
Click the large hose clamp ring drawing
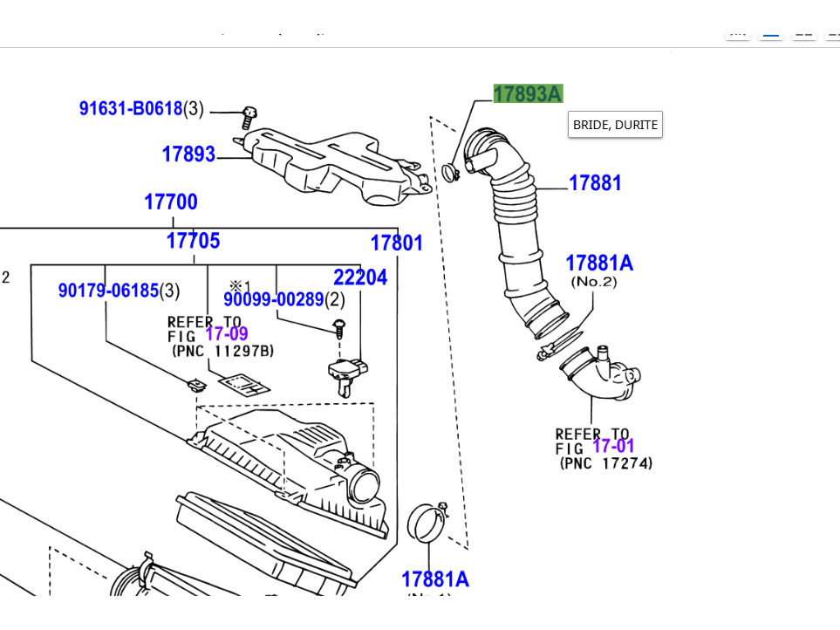click(x=426, y=524)
